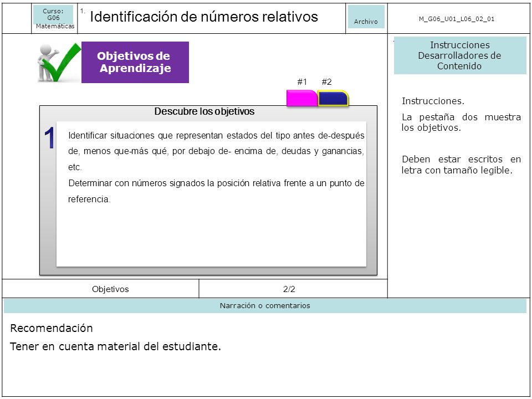This screenshot has width=532, height=399.
Task: Click the word Recomendación
Action: click(51, 328)
